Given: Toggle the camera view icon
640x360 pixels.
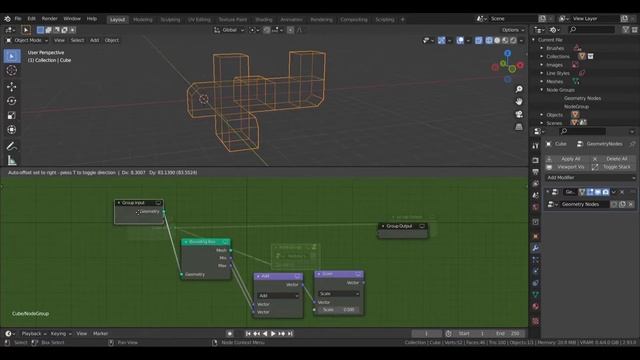Looking at the screenshot, I should (x=519, y=114).
